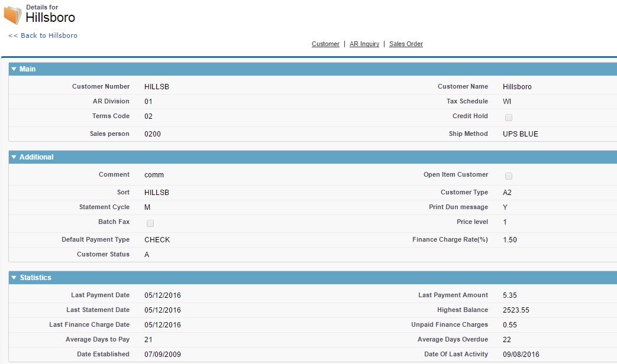Enable the Open Item Customer checkbox

tap(509, 175)
